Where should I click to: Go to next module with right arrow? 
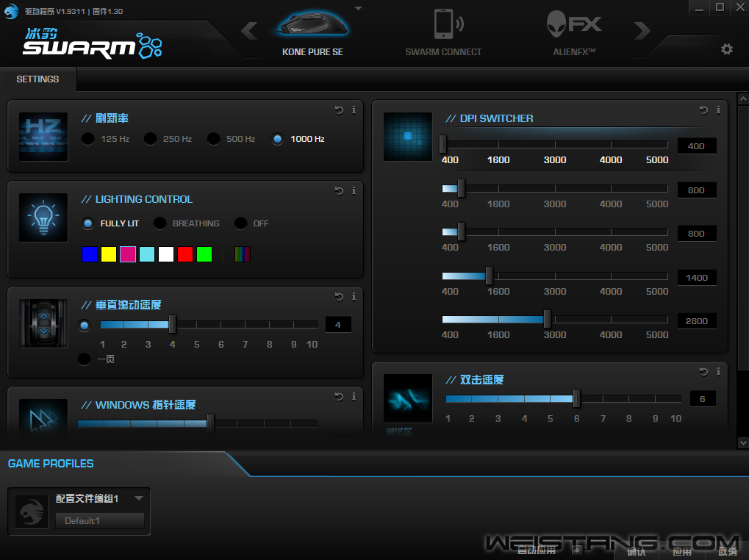click(642, 31)
